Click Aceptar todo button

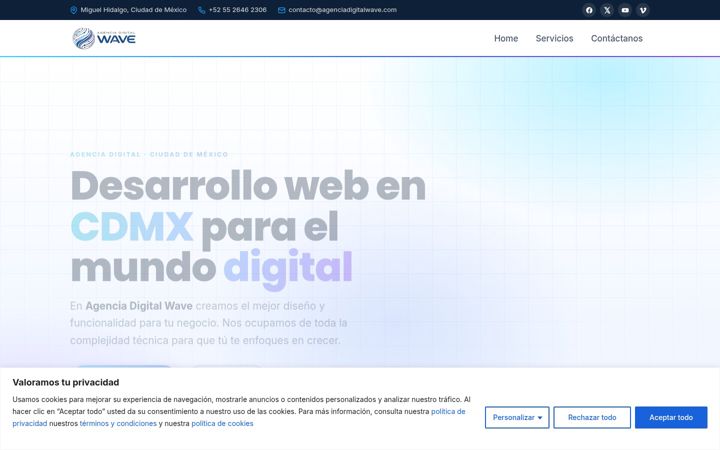pyautogui.click(x=671, y=417)
